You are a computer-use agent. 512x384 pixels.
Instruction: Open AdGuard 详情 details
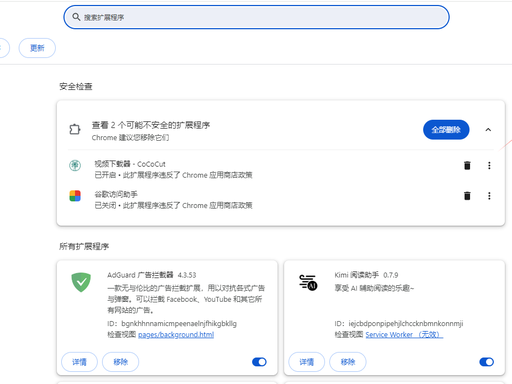coord(79,362)
